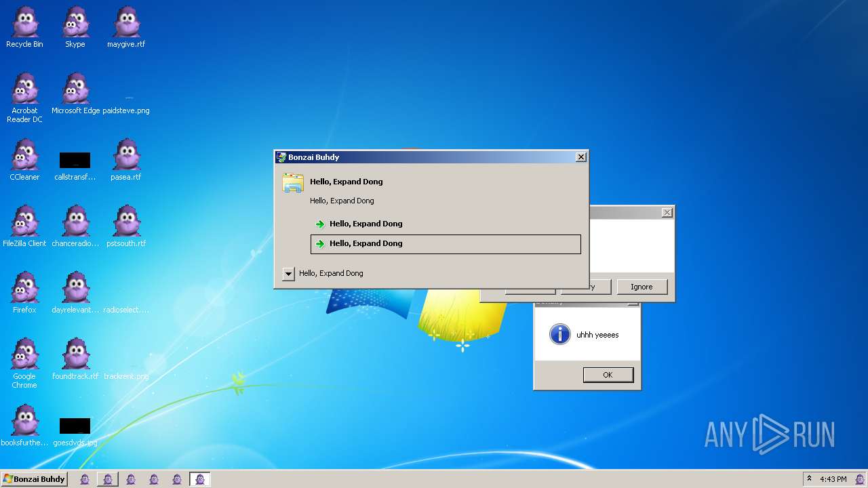
Task: Select the callstransf... black thumbnail file
Action: tap(75, 160)
